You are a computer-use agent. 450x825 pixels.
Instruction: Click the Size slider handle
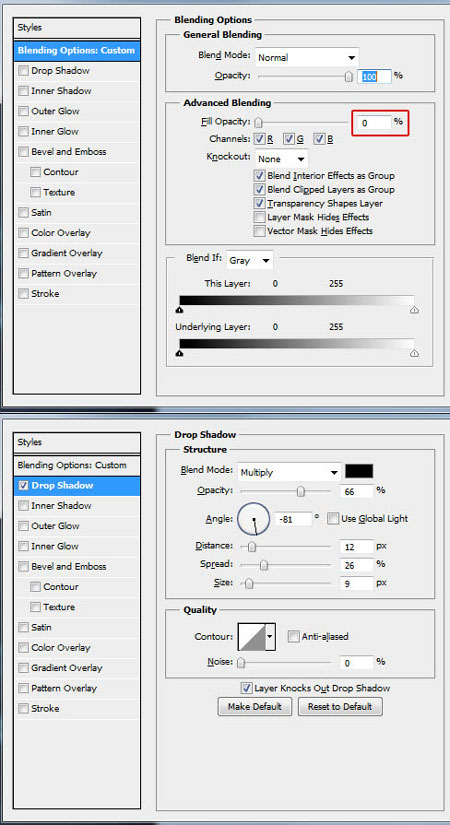coord(249,583)
